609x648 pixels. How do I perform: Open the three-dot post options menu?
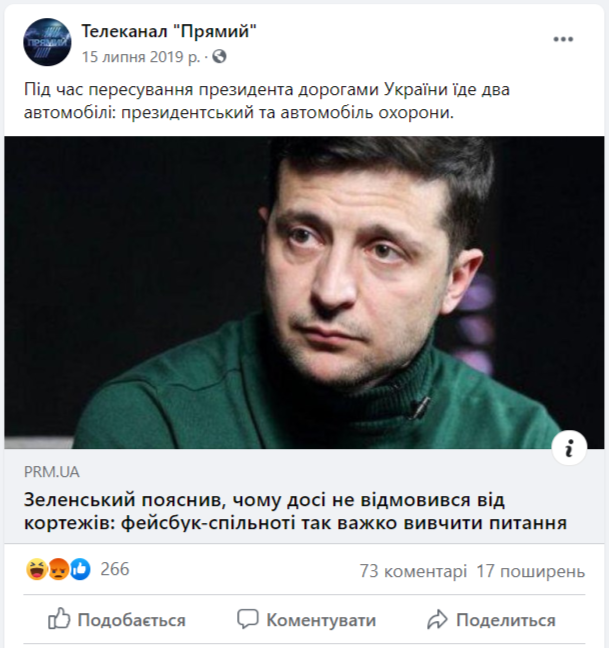[x=563, y=40]
